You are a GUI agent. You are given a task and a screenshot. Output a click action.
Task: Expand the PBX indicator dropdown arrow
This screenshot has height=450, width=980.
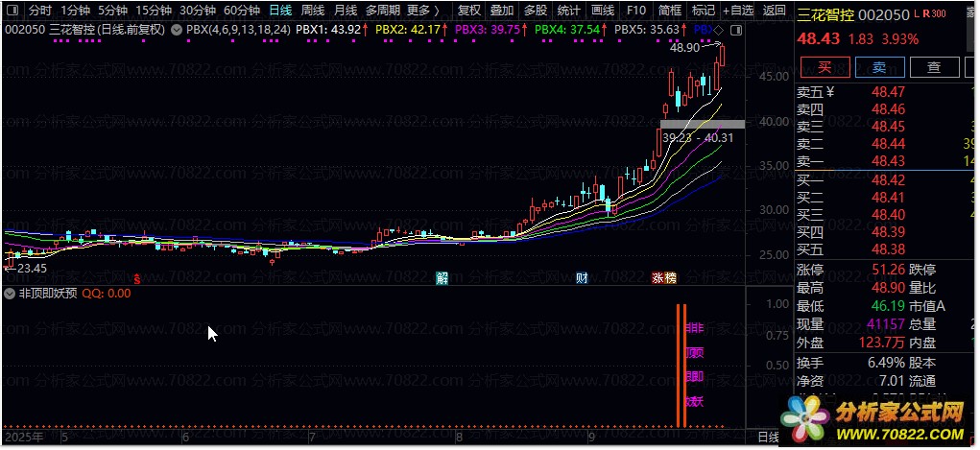pos(177,30)
